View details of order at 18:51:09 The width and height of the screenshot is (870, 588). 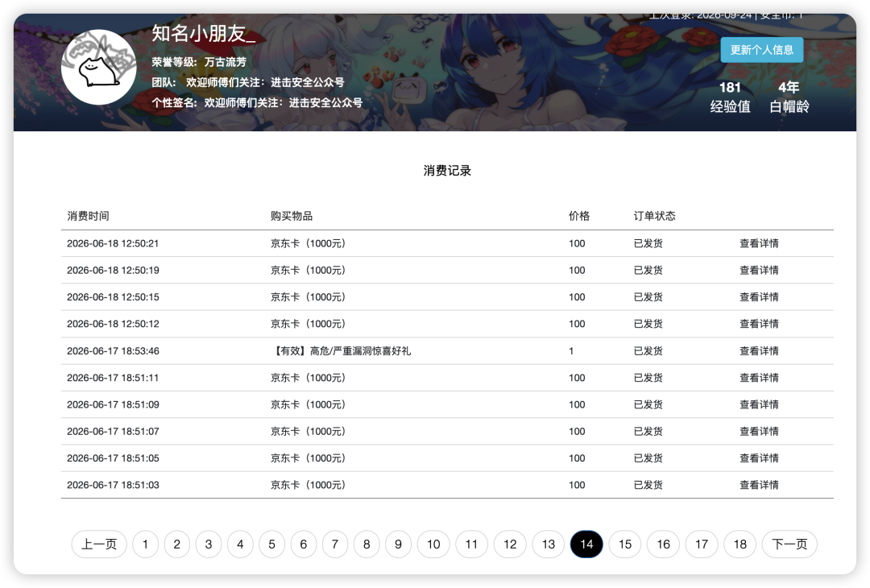click(759, 404)
